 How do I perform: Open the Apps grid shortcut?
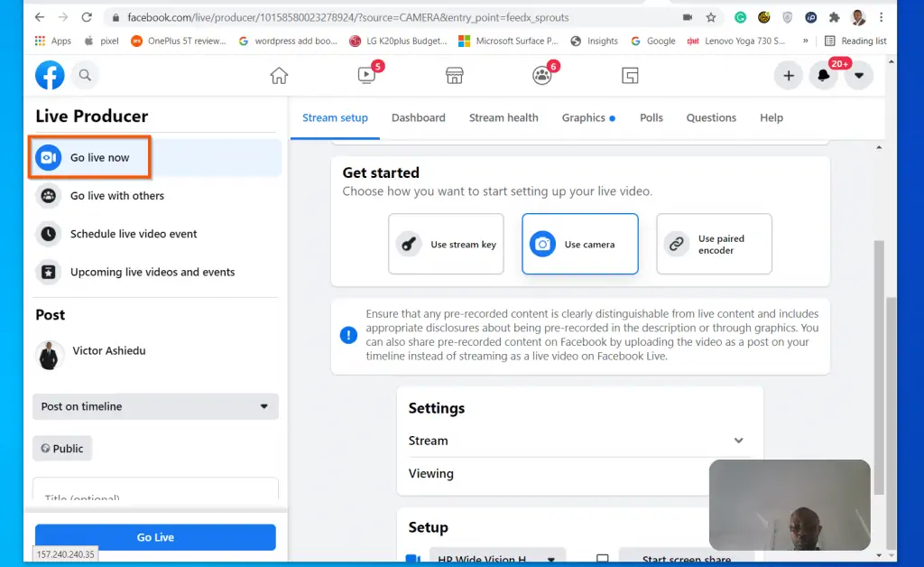[x=52, y=41]
